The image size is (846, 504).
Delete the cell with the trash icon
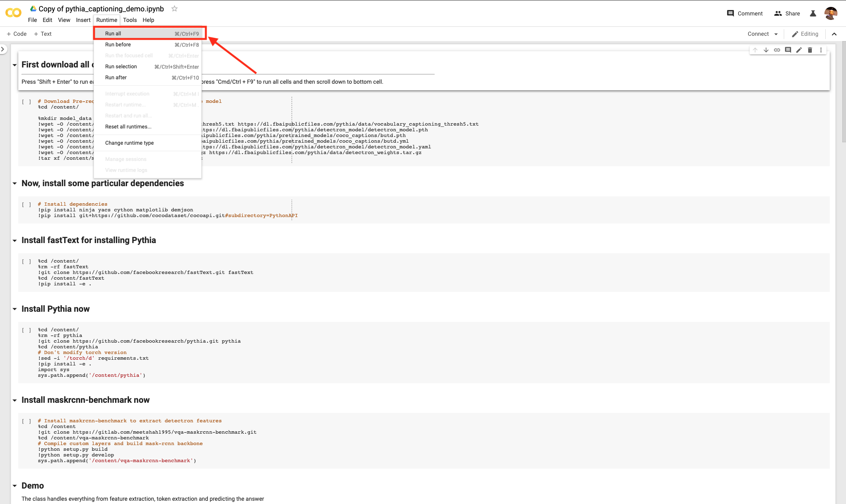point(810,50)
